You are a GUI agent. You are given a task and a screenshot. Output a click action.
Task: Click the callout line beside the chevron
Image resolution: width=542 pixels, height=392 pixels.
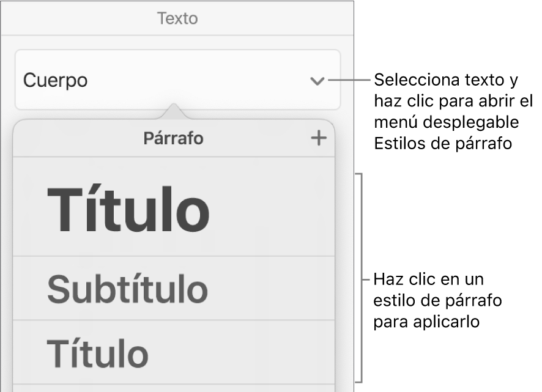(x=349, y=80)
